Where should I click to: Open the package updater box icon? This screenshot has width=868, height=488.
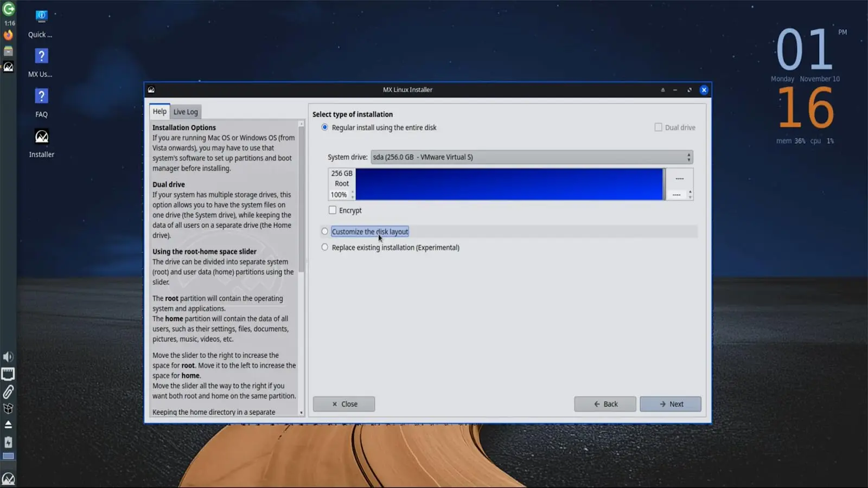coord(8,408)
